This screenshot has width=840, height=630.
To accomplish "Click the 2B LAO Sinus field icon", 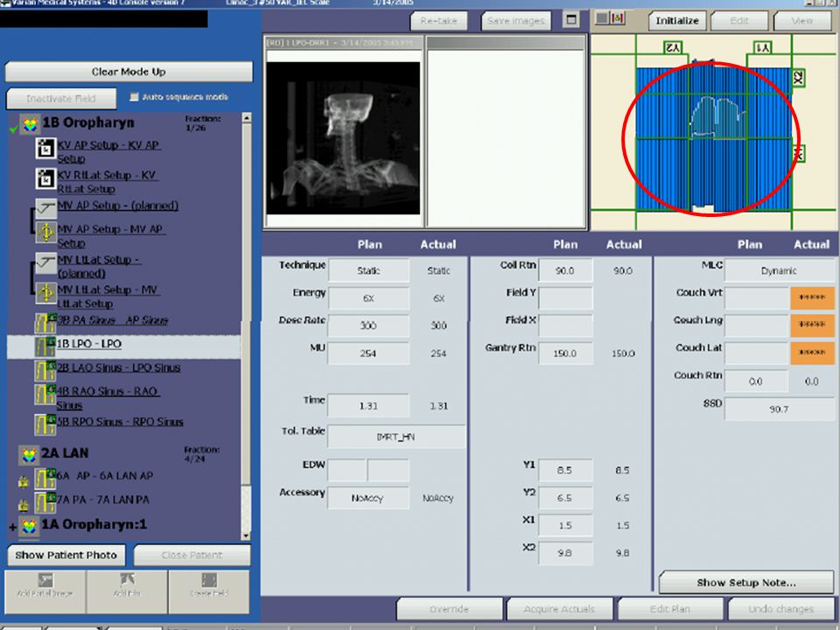I will click(x=45, y=371).
